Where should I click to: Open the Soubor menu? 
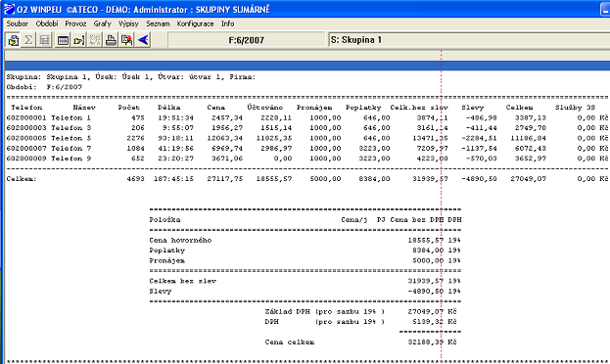(17, 23)
